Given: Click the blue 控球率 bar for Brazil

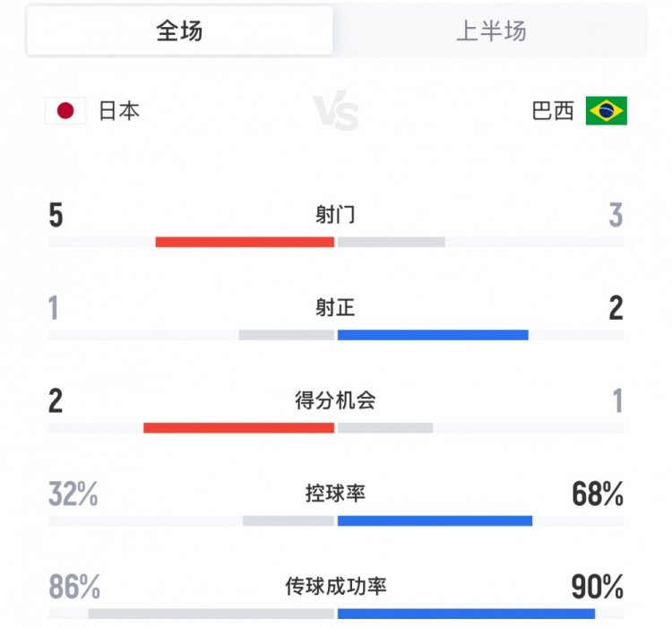Looking at the screenshot, I should click(x=435, y=520).
